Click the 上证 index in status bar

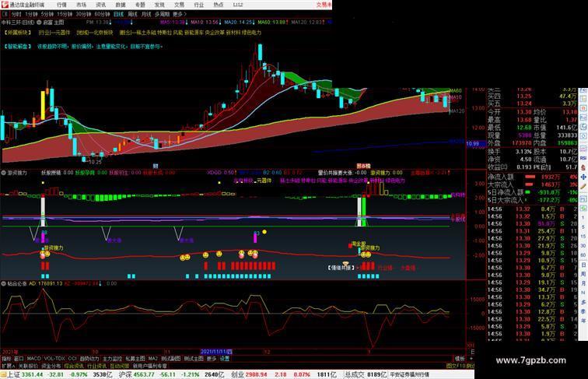click(x=13, y=374)
